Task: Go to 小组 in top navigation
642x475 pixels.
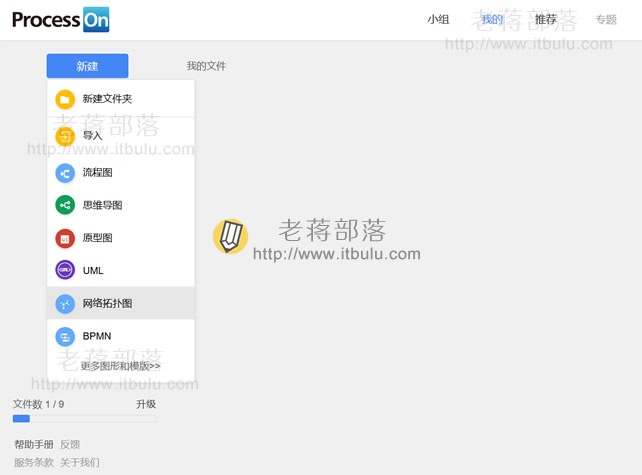Action: 438,19
